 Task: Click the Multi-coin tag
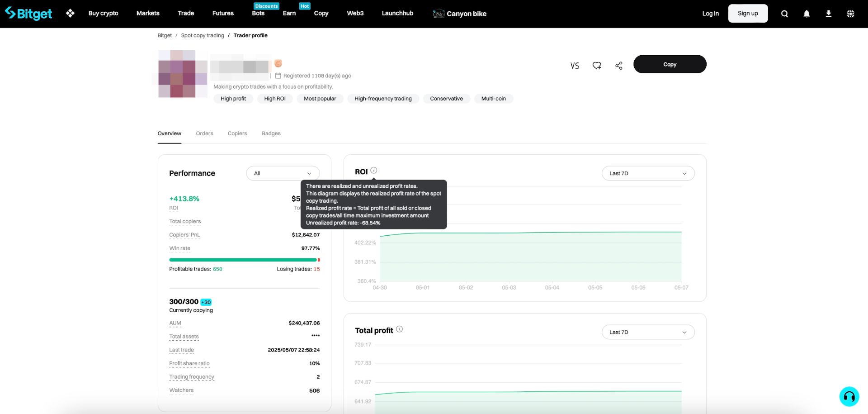click(493, 99)
